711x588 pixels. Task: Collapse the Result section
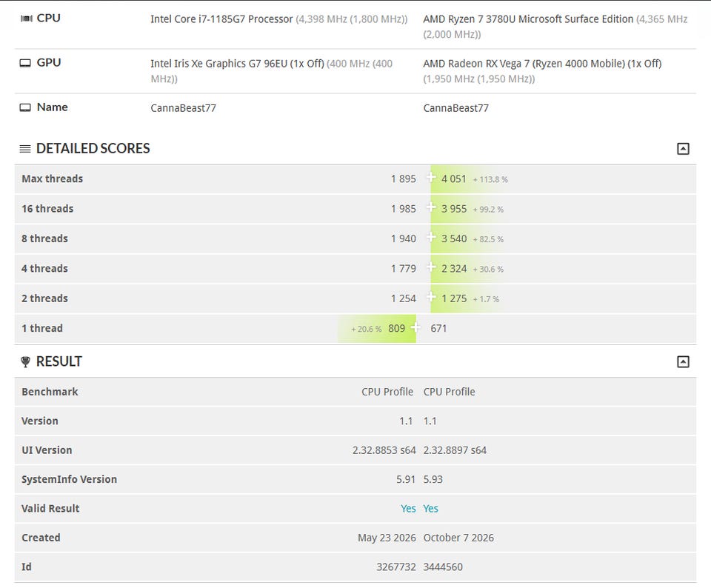683,362
